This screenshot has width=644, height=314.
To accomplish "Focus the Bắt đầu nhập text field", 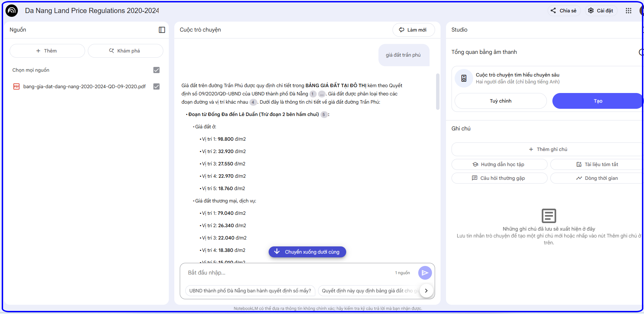I will point(288,273).
